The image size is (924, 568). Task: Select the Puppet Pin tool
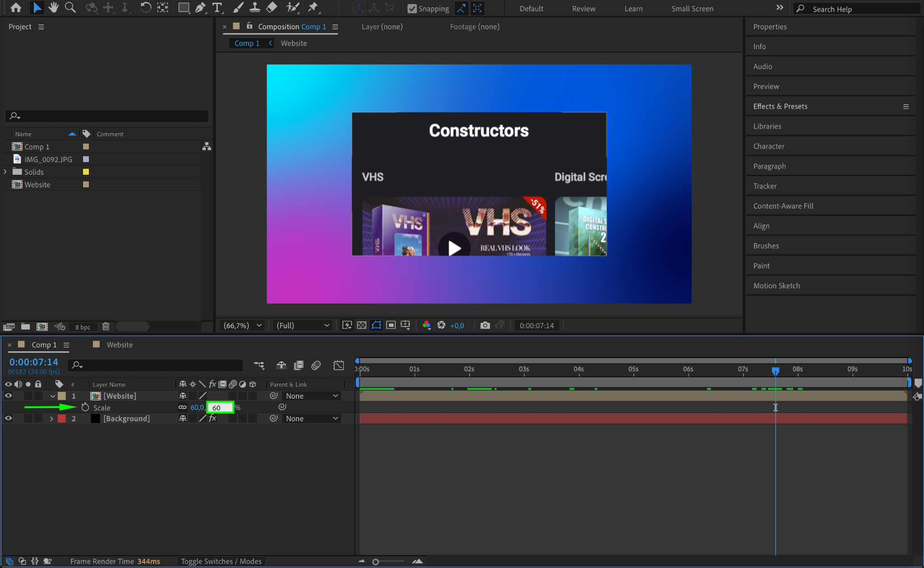click(313, 7)
